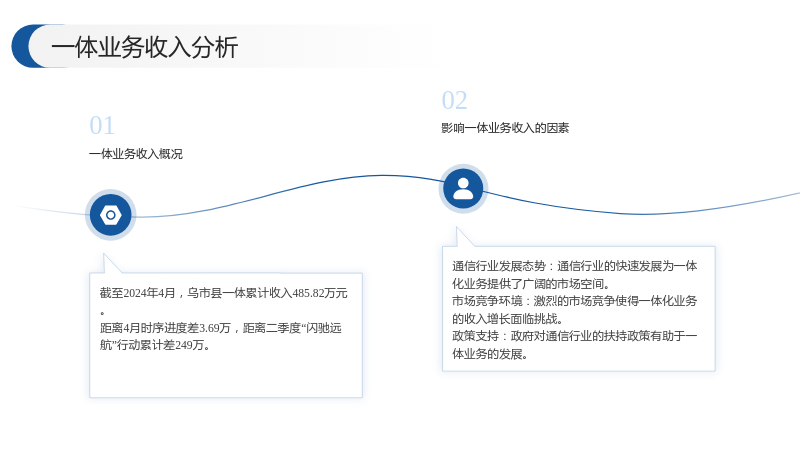Click the text 通信行业发展态势 in right callout
Viewport: 800px width, 450px height.
(x=499, y=266)
